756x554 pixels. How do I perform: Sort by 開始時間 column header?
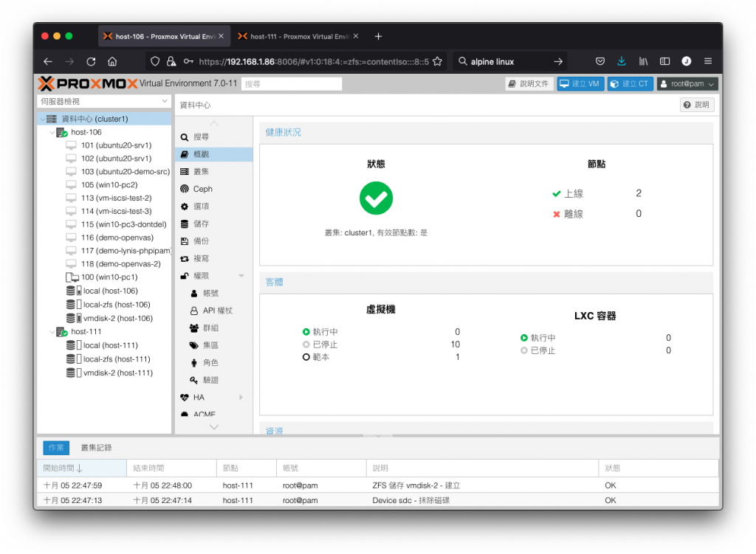(x=82, y=468)
